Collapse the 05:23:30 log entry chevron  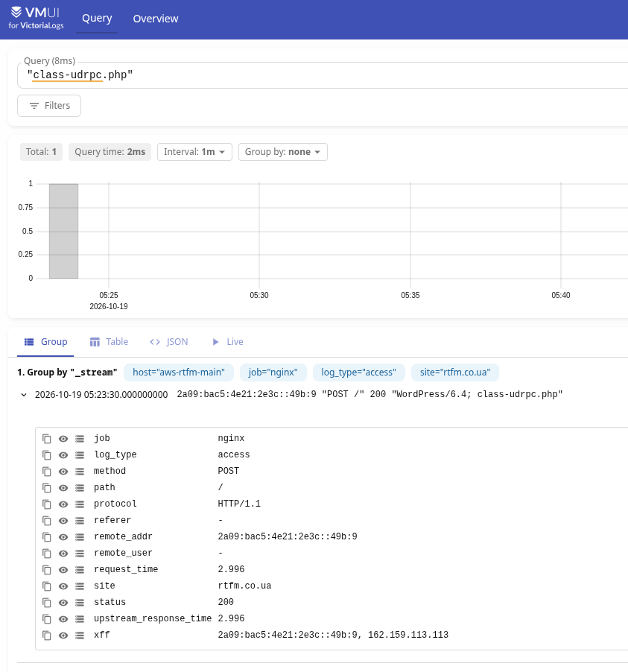[24, 395]
